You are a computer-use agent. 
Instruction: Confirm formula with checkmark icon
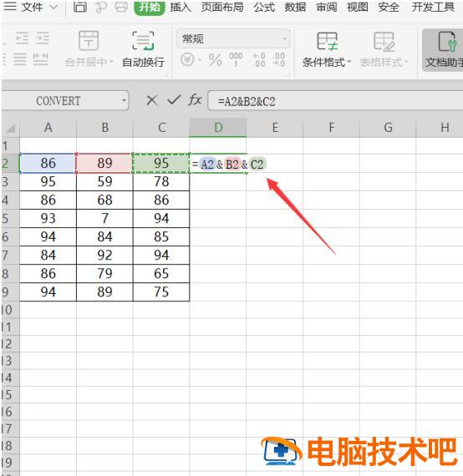click(174, 100)
